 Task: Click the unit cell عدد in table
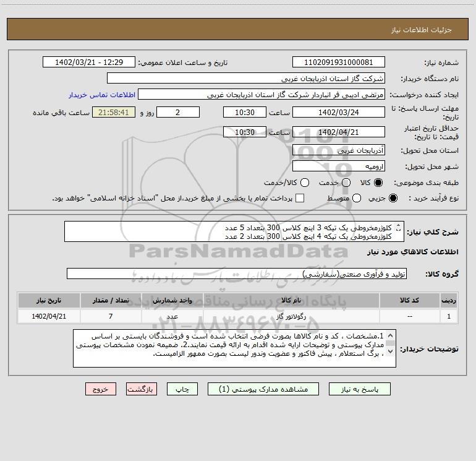click(172, 316)
